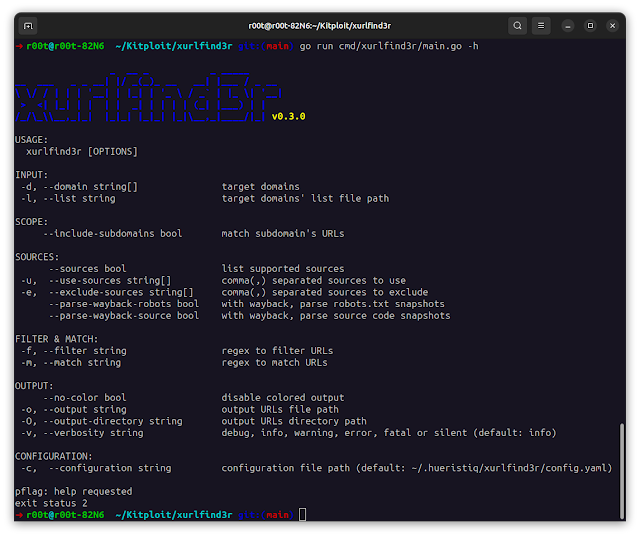This screenshot has width=640, height=537.
Task: Open the terminal search
Action: point(517,26)
